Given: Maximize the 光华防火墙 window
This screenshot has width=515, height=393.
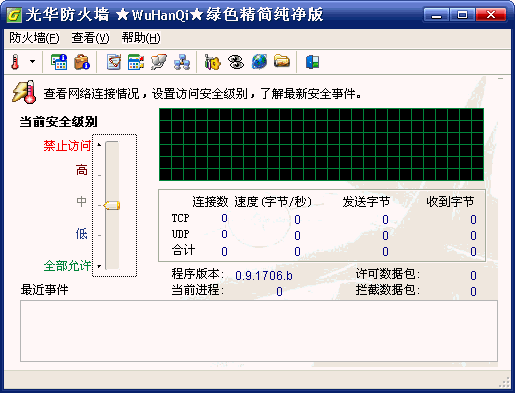Looking at the screenshot, I should pos(462,15).
